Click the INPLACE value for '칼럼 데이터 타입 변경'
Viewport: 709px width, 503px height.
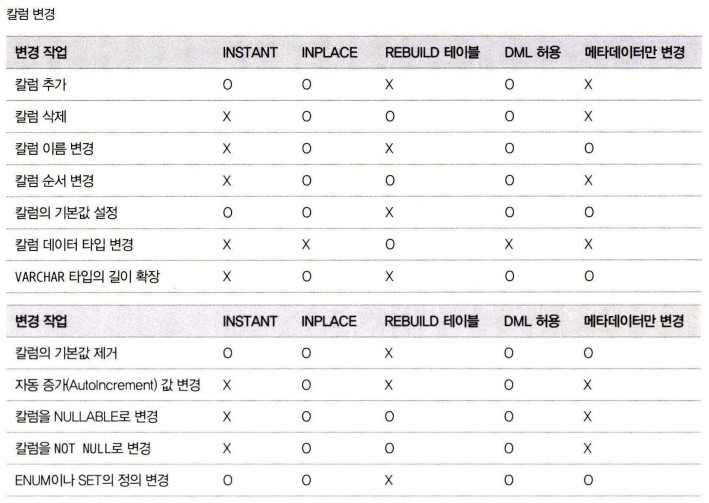coord(306,243)
